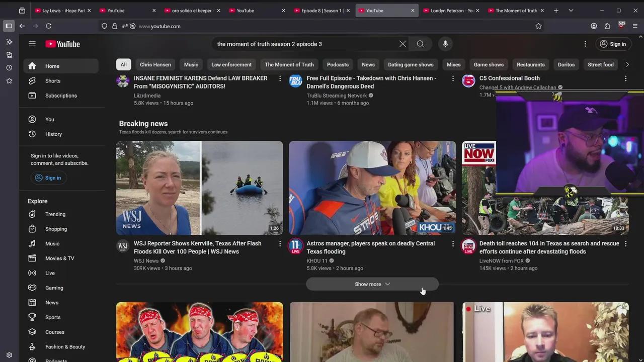Open the browser application hamburger menu

[635, 26]
